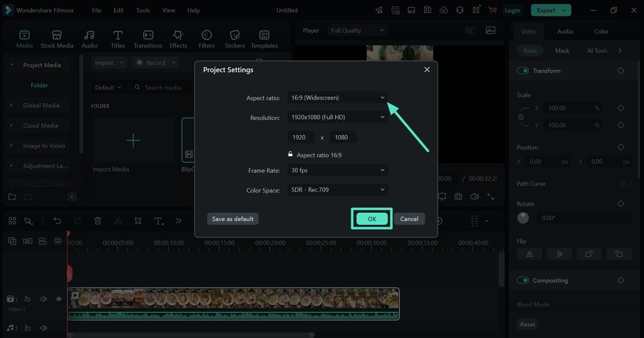Open the Stickers library icon
The width and height of the screenshot is (644, 338).
tap(235, 35)
